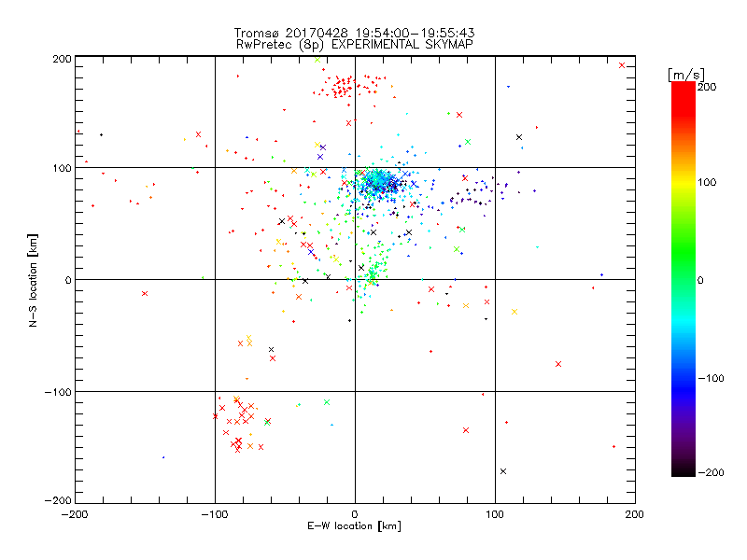Click the colorbar label '100' next to yellow
Image resolution: width=747 pixels, height=560 pixels.
coord(707,182)
